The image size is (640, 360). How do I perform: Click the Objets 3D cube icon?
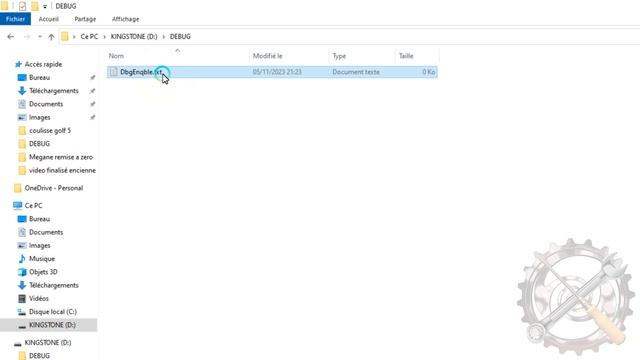(x=22, y=272)
